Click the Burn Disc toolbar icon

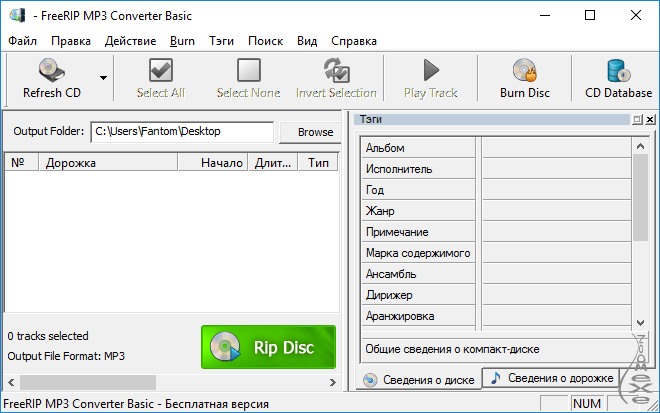(524, 70)
